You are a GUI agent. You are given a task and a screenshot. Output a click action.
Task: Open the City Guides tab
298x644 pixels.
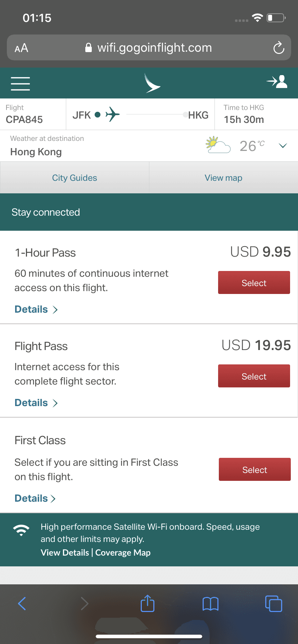74,178
